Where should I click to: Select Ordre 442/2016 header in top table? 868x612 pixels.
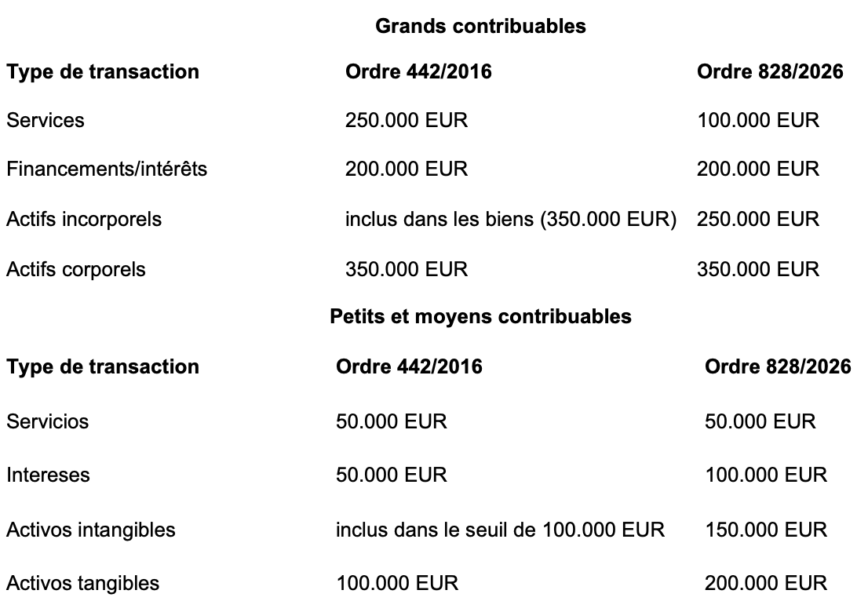pos(418,72)
